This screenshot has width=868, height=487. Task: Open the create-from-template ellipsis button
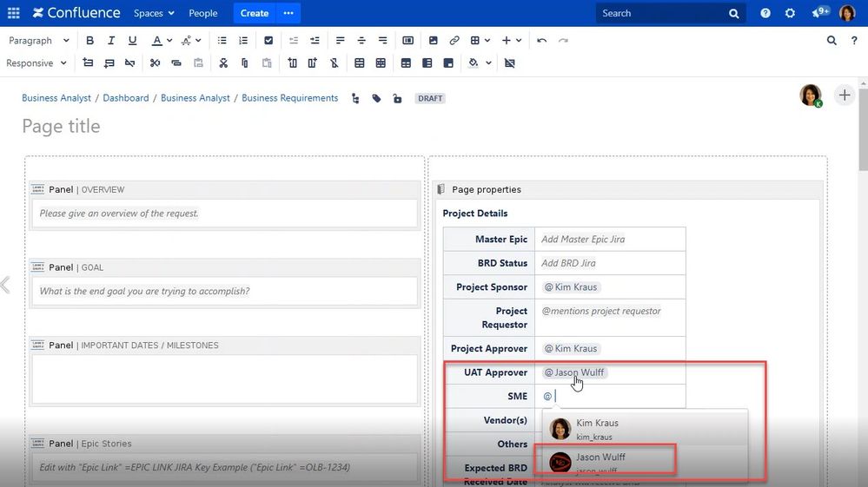pos(288,13)
